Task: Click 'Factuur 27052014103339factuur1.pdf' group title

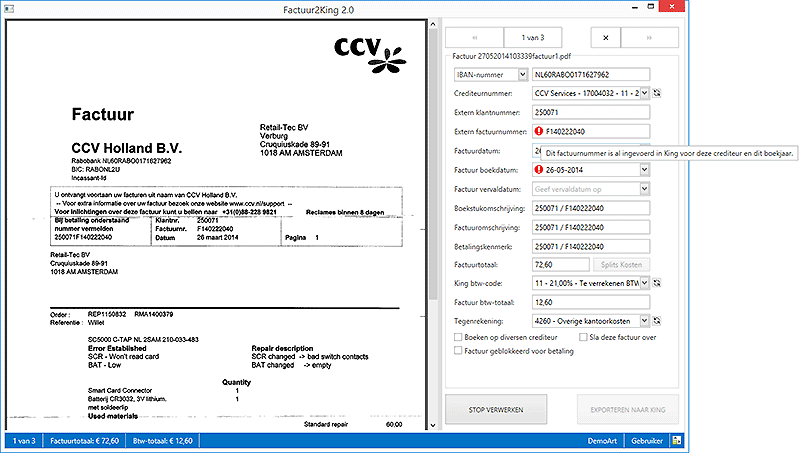Action: pos(511,56)
